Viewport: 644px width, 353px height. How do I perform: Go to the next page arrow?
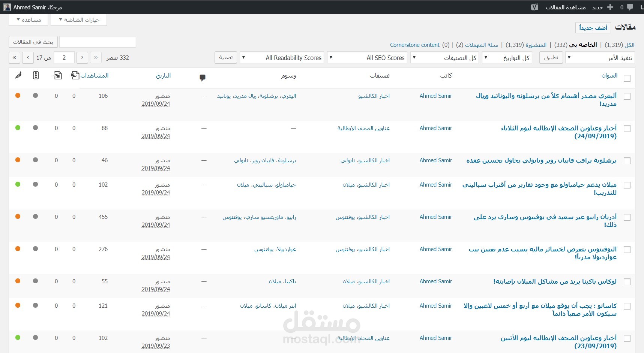click(x=28, y=58)
